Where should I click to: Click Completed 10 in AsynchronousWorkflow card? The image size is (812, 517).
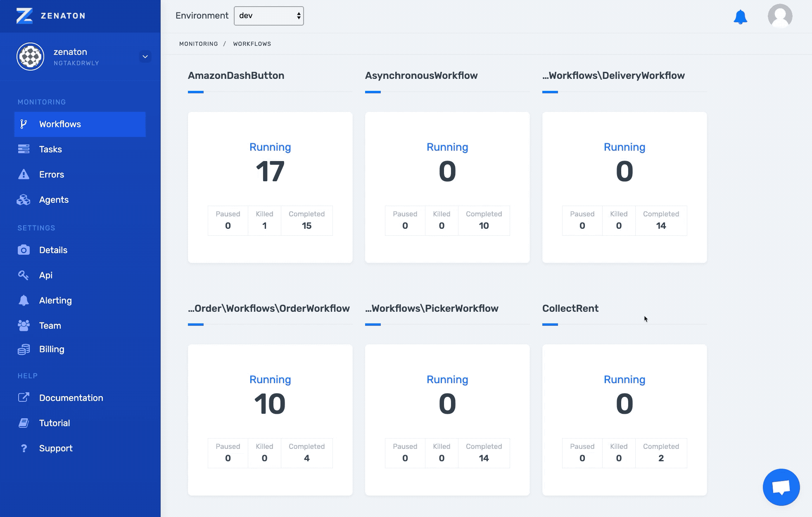484,221
